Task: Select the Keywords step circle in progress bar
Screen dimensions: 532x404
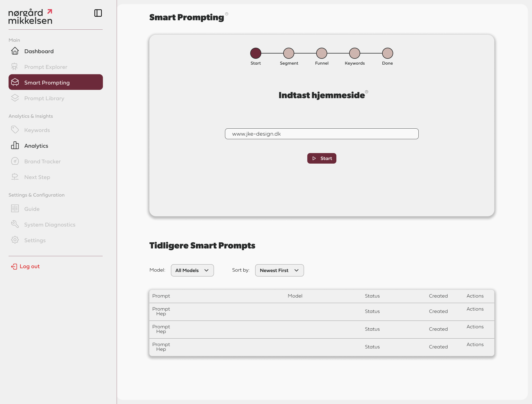Action: 355,53
